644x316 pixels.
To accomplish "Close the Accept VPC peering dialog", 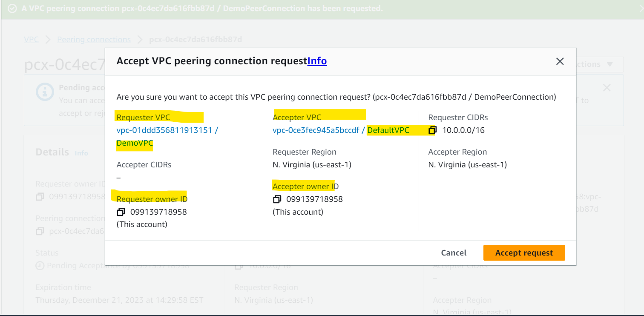I will click(560, 61).
